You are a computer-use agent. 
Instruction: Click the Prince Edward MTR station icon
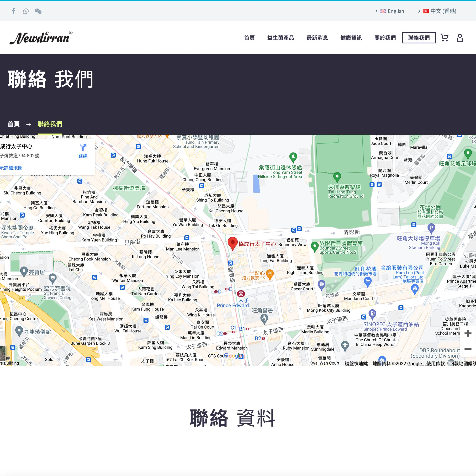pyautogui.click(x=241, y=293)
